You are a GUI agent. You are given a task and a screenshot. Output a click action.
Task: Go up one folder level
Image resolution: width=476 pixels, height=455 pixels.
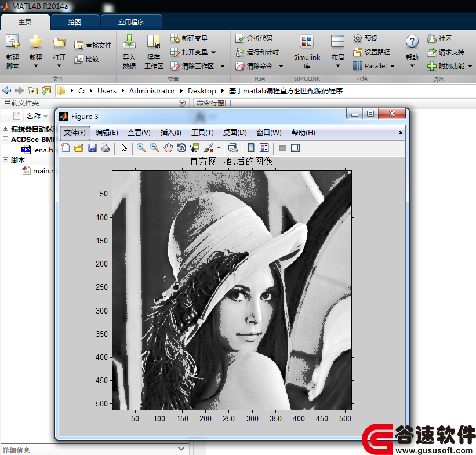click(x=33, y=90)
